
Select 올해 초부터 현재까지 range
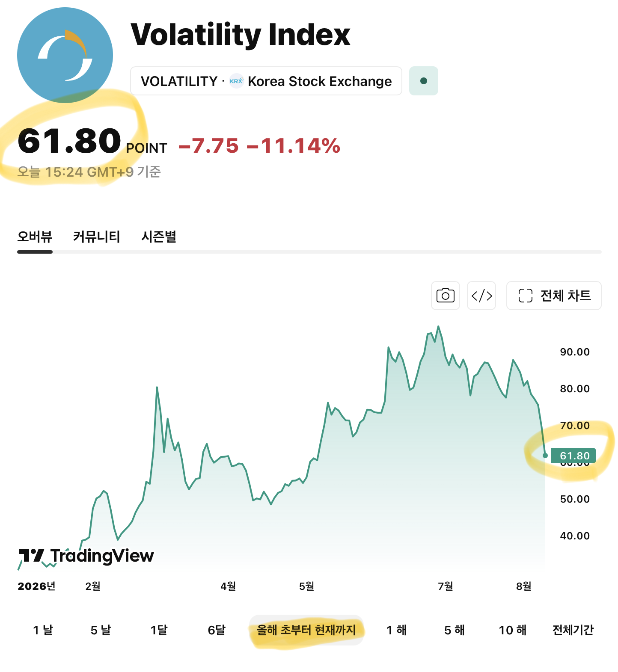point(306,630)
